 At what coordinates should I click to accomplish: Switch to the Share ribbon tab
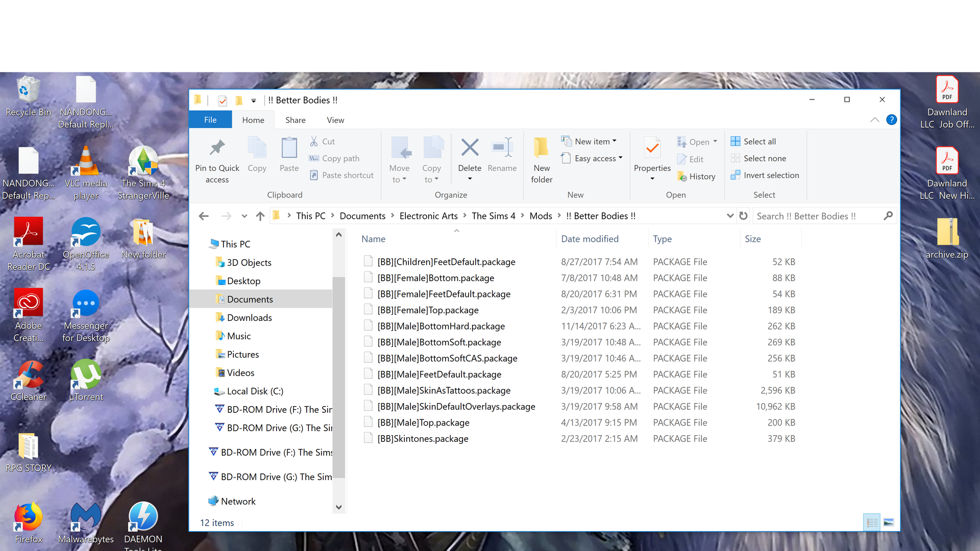[x=296, y=120]
